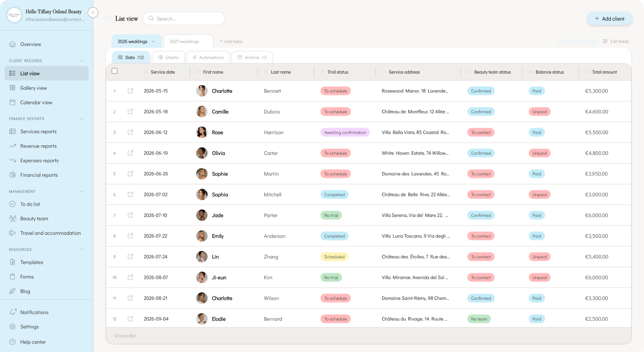Click the Scheduled trial status for Lin
The width and height of the screenshot is (644, 352).
[334, 257]
